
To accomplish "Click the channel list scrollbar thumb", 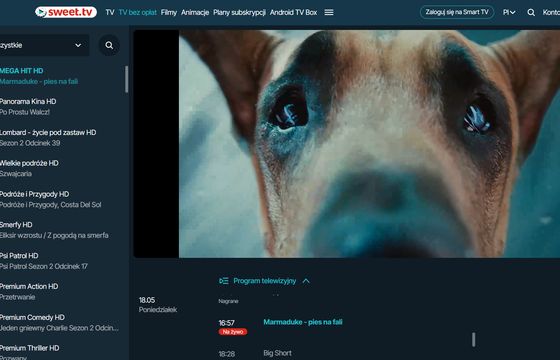I will (126, 79).
